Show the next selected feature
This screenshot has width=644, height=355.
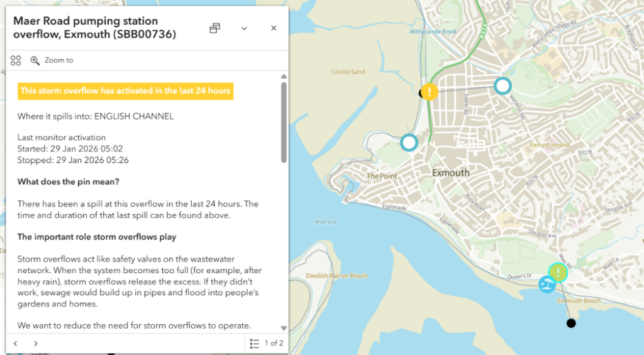point(36,343)
